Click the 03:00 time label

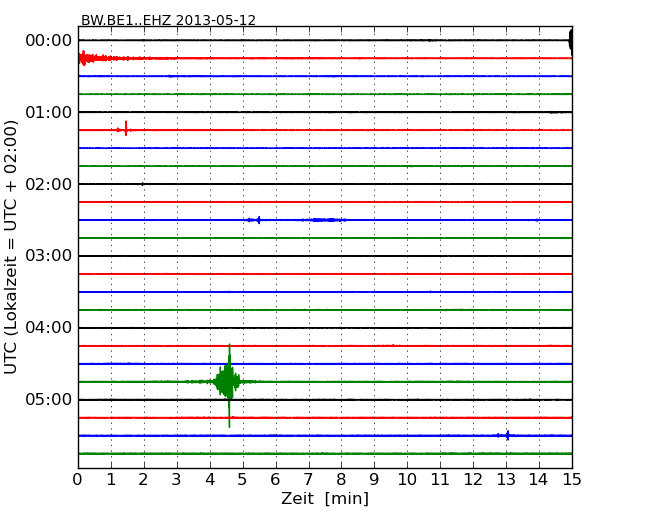coord(49,255)
